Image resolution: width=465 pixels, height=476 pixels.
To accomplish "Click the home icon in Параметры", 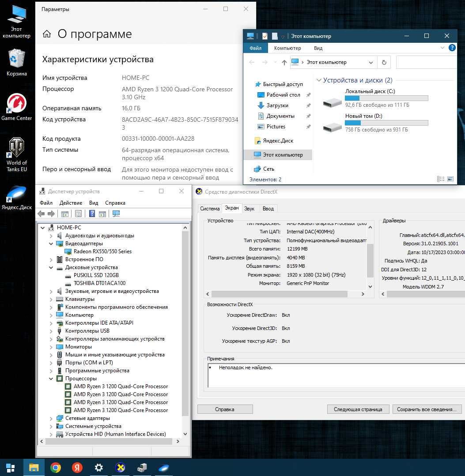I will 47,34.
